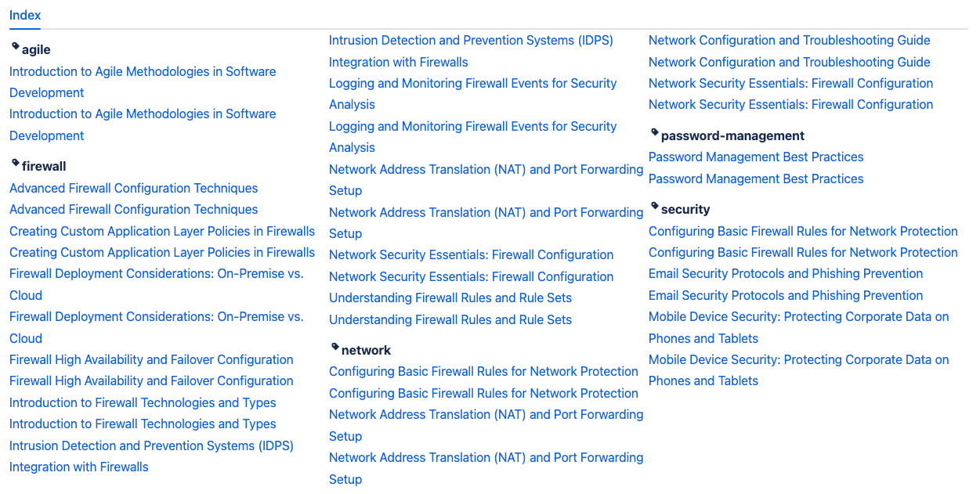Switch to the Index tab

[x=25, y=15]
